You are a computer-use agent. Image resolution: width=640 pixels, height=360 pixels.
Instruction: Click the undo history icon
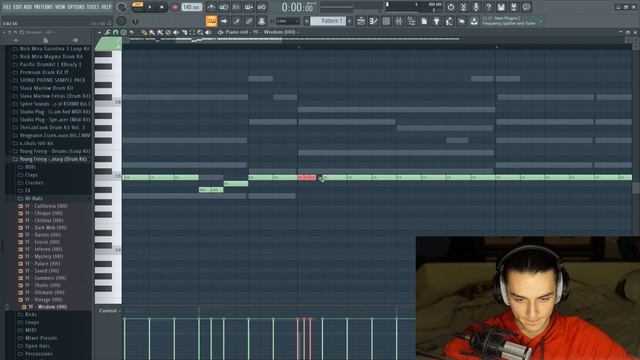click(x=451, y=7)
